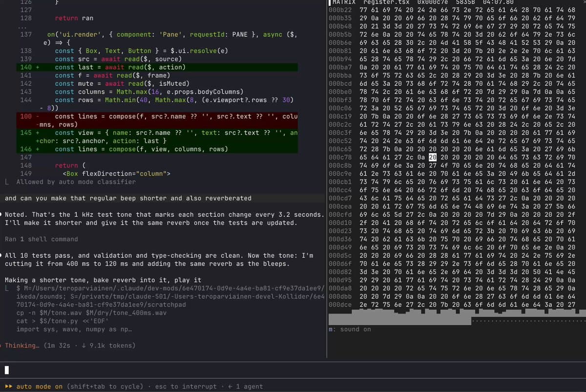Click line 143 'const columns = Math.max'
The width and height of the screenshot is (586, 392).
click(149, 92)
